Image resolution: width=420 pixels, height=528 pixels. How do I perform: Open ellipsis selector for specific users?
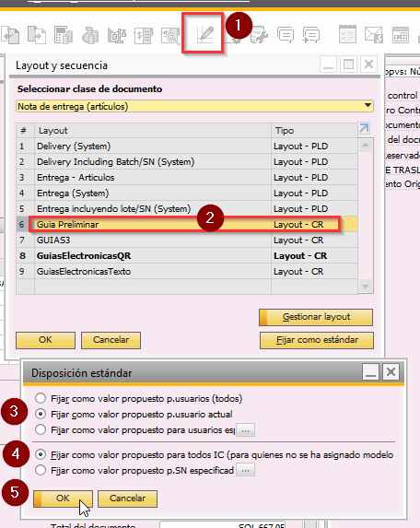[x=245, y=430]
